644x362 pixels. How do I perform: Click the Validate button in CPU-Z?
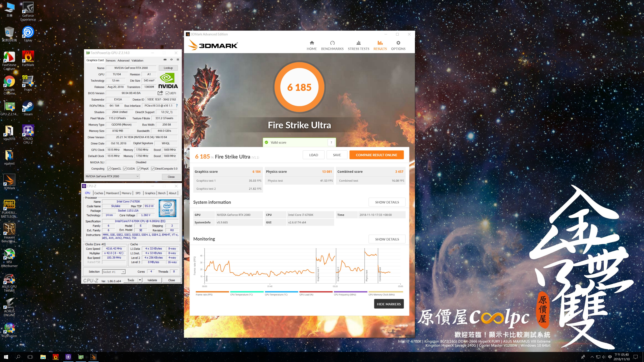coord(152,280)
